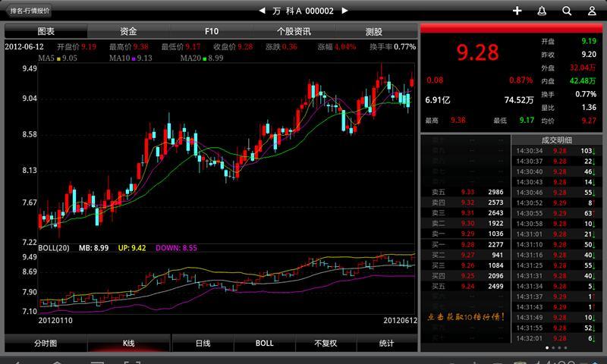This screenshot has height=364, width=607.
Task: Select 买二 bid row at 9.27
Action: click(467, 256)
